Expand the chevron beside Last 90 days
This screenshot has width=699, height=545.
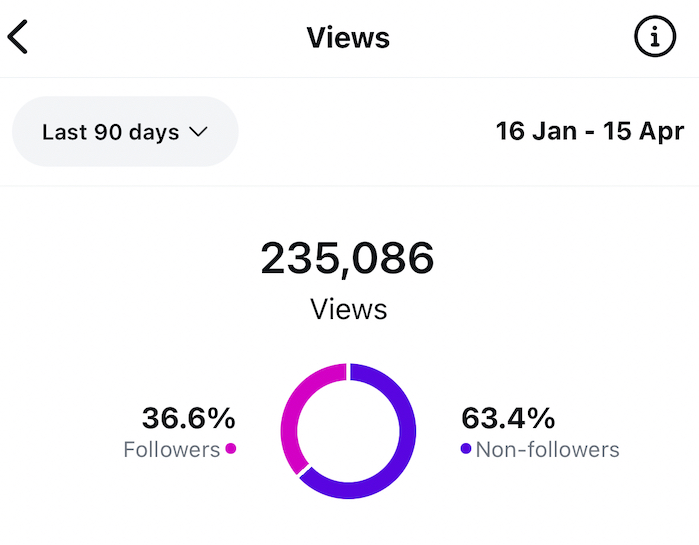[x=197, y=132]
